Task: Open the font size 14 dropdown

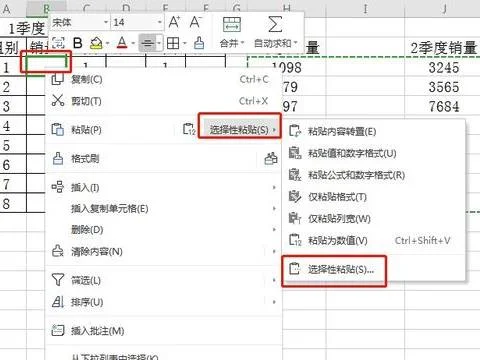Action: click(x=160, y=22)
